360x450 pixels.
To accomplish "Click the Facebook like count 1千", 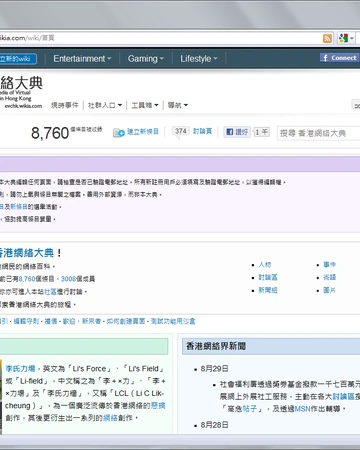I will click(261, 132).
